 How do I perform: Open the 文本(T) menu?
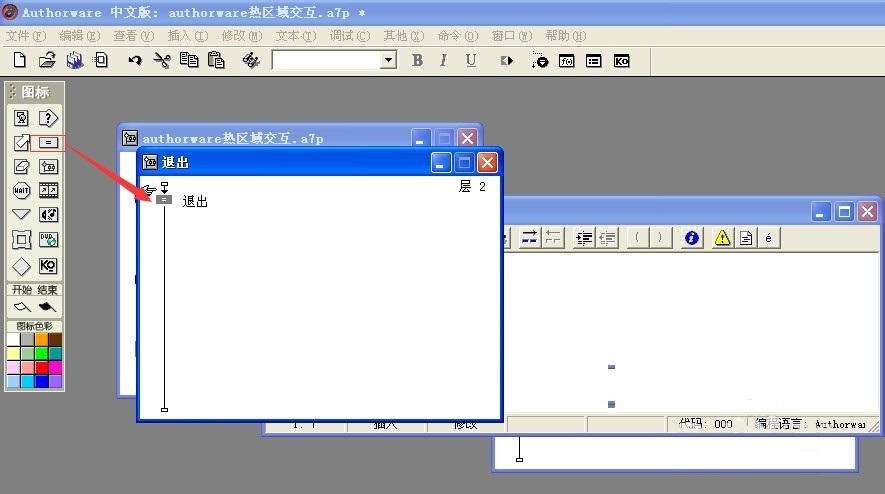[x=296, y=36]
